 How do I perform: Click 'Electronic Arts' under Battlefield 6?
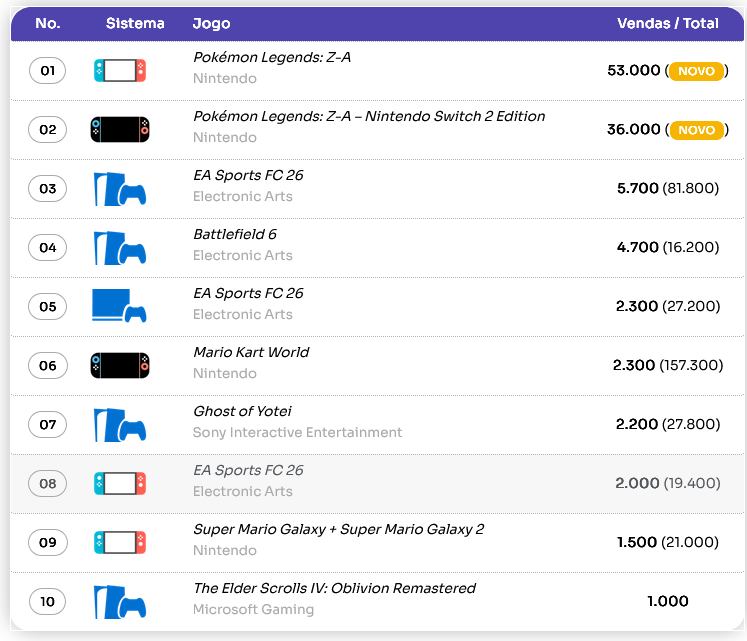click(x=242, y=255)
